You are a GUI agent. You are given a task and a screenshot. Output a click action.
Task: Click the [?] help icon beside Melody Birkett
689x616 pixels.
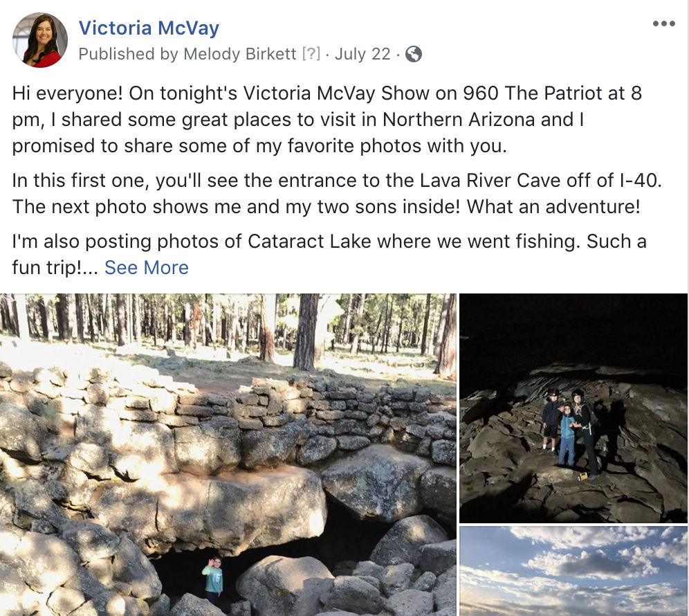point(311,54)
